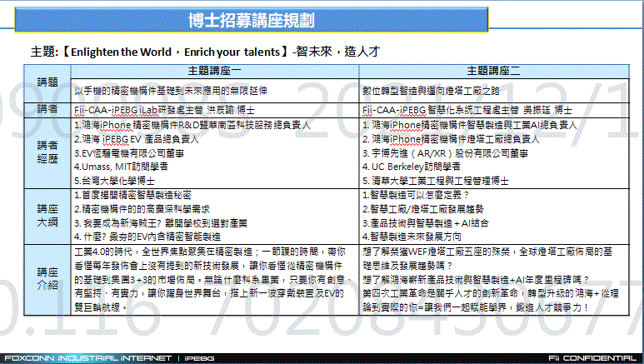This screenshot has height=364, width=644.
Task: Click line 3.EV恆驅電機有限公司董事
Action: pyautogui.click(x=129, y=153)
